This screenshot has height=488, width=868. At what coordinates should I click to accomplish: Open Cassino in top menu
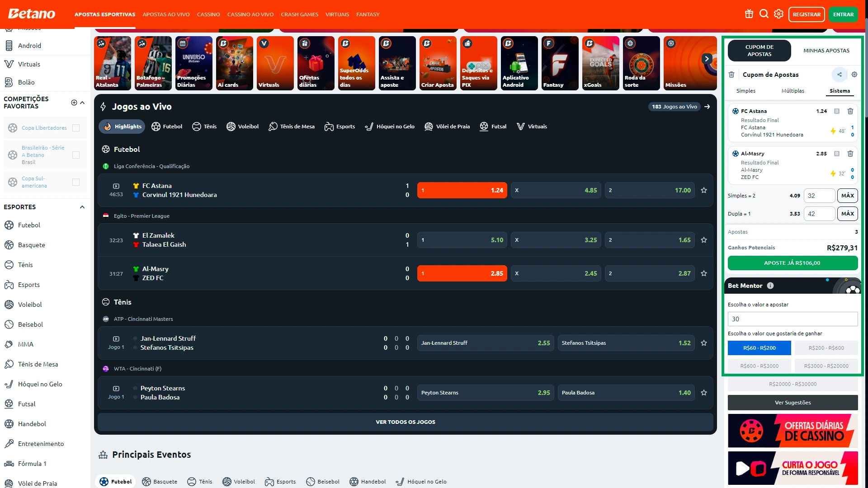[208, 14]
